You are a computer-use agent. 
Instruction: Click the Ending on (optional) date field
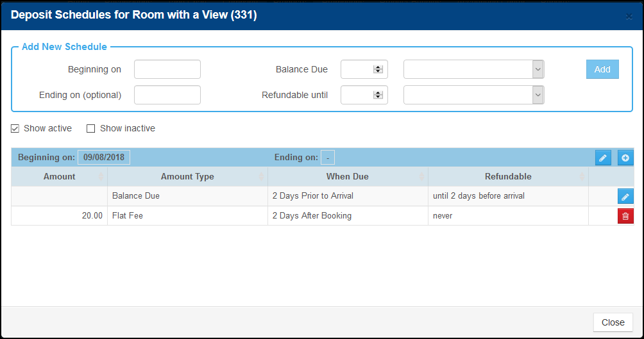167,95
